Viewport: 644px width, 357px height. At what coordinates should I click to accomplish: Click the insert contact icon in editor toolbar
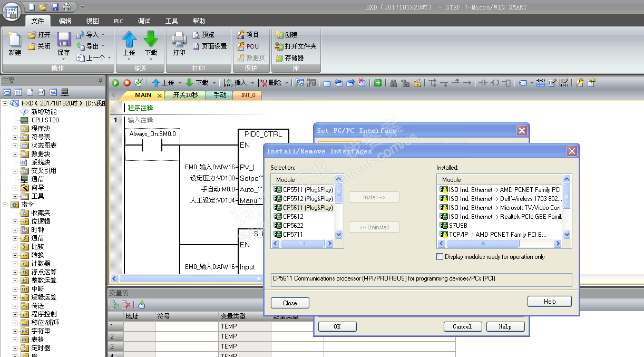click(x=483, y=83)
